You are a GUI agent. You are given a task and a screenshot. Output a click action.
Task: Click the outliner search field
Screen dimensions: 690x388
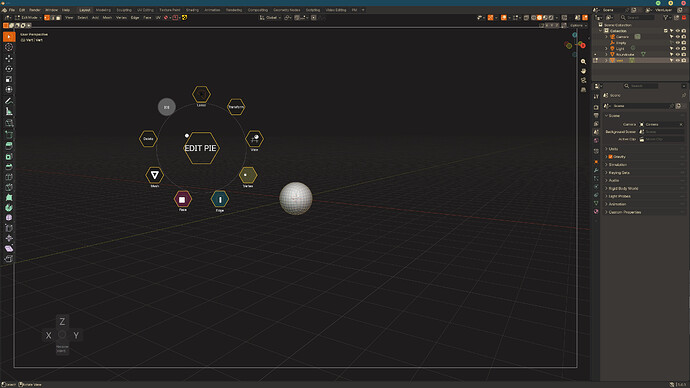pyautogui.click(x=639, y=18)
